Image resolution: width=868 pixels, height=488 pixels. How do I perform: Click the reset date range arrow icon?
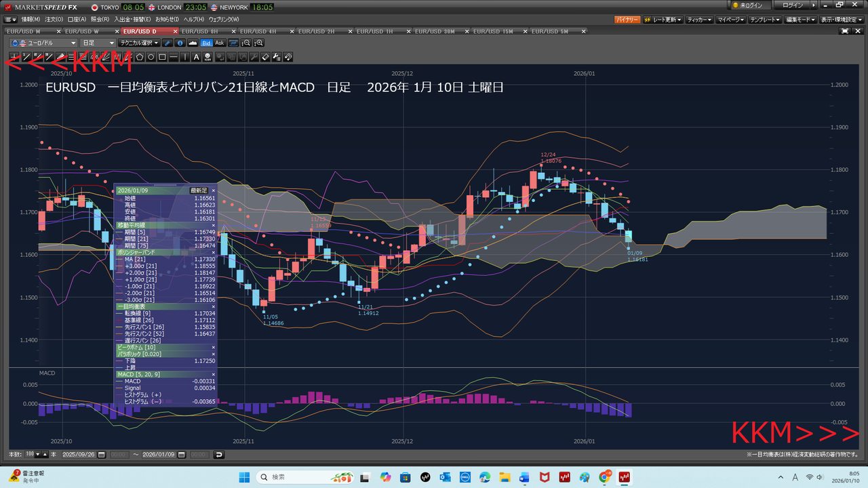[x=218, y=454]
